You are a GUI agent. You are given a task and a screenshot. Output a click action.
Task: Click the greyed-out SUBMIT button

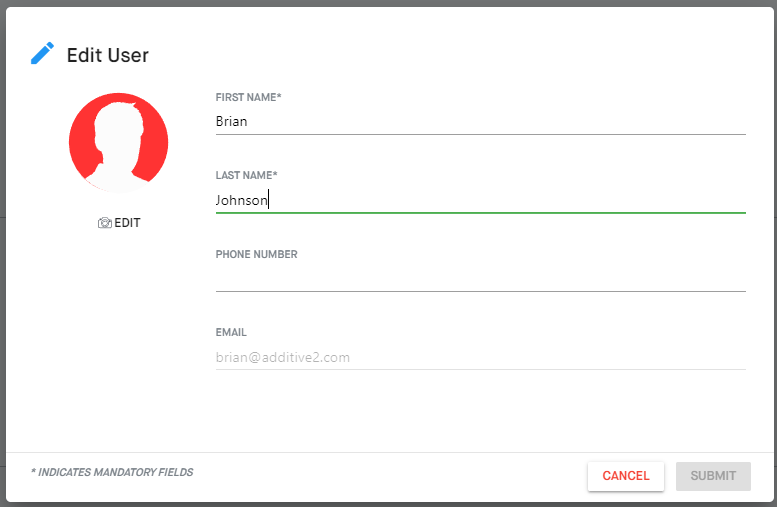[x=713, y=476]
